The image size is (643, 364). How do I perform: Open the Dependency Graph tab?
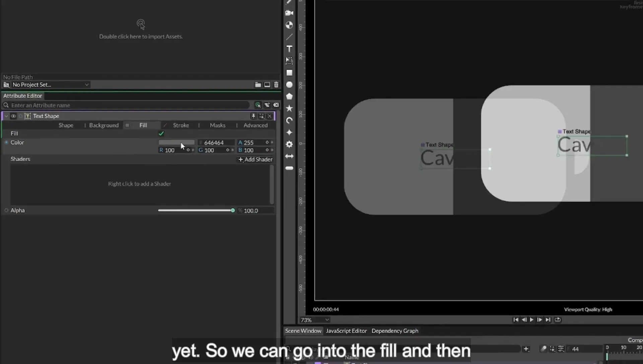[395, 331]
